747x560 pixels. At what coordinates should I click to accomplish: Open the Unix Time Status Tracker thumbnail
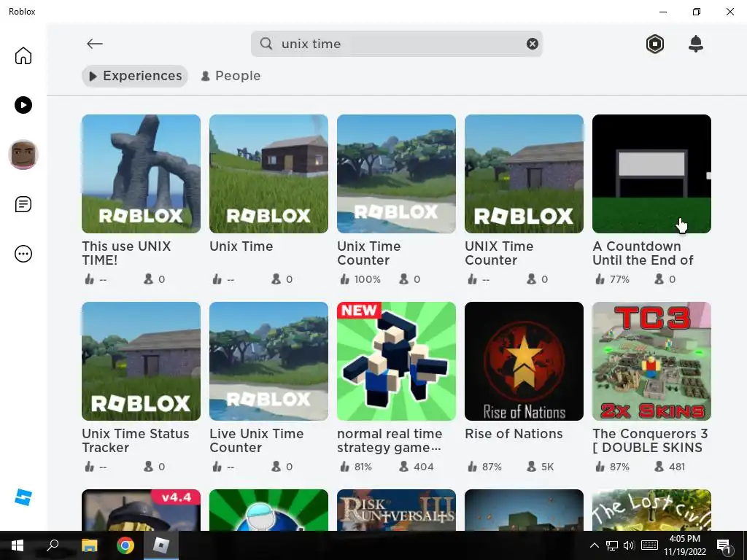click(141, 362)
